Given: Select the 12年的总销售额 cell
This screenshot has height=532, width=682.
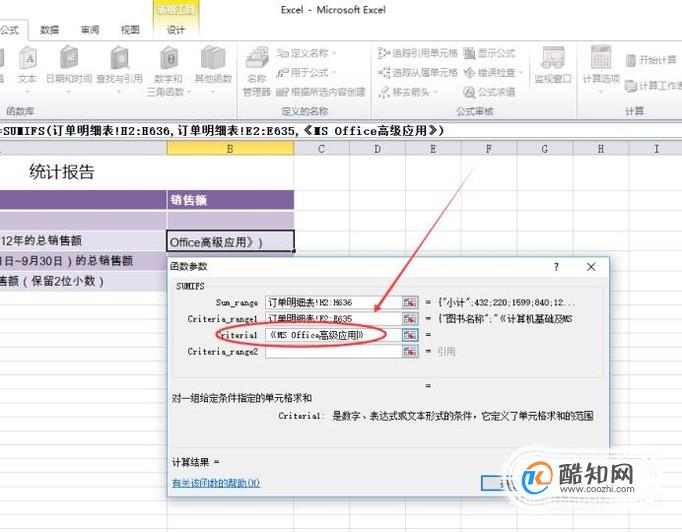Looking at the screenshot, I should click(83, 241).
